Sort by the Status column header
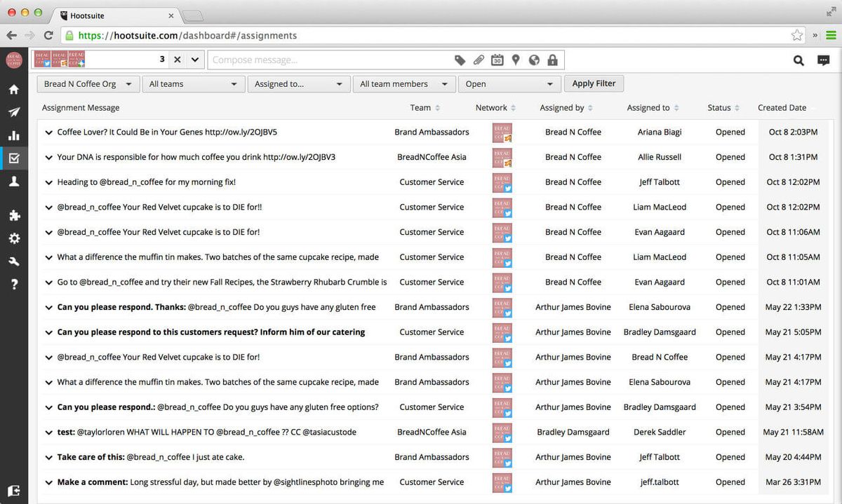The width and height of the screenshot is (842, 504). (723, 108)
